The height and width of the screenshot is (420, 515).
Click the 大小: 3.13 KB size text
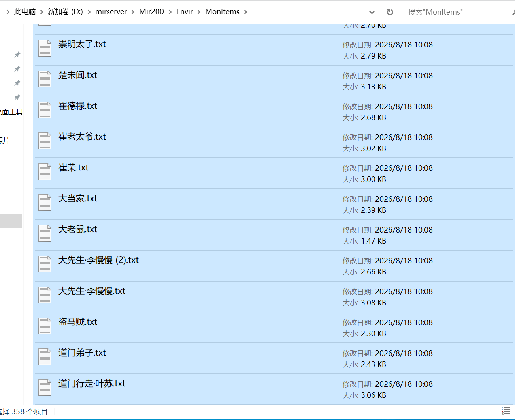[364, 87]
